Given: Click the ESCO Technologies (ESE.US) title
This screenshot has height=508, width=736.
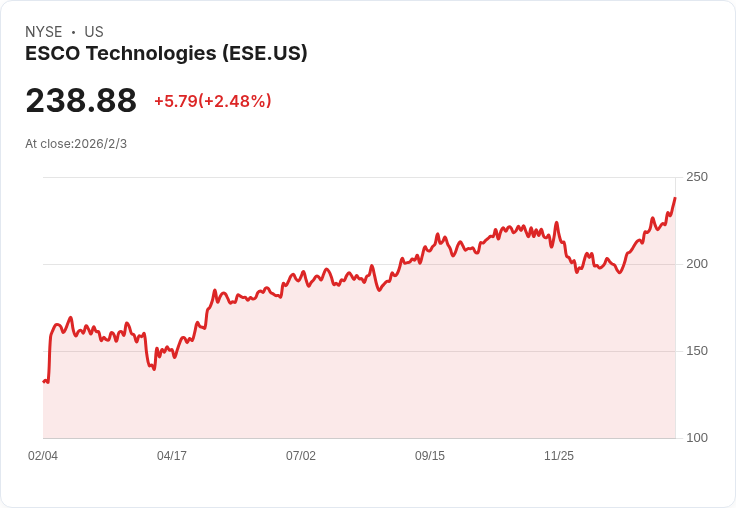Looking at the screenshot, I should point(166,53).
